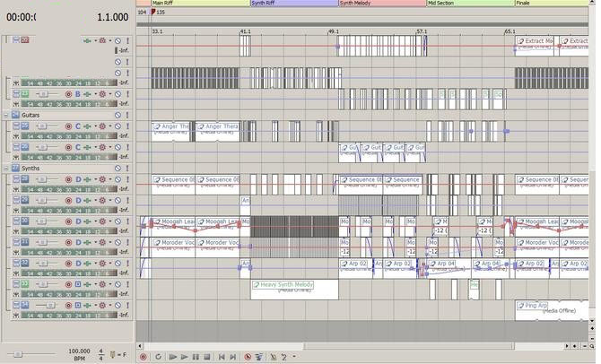Select the Ping Arp clip
The height and width of the screenshot is (364, 601).
pyautogui.click(x=552, y=310)
